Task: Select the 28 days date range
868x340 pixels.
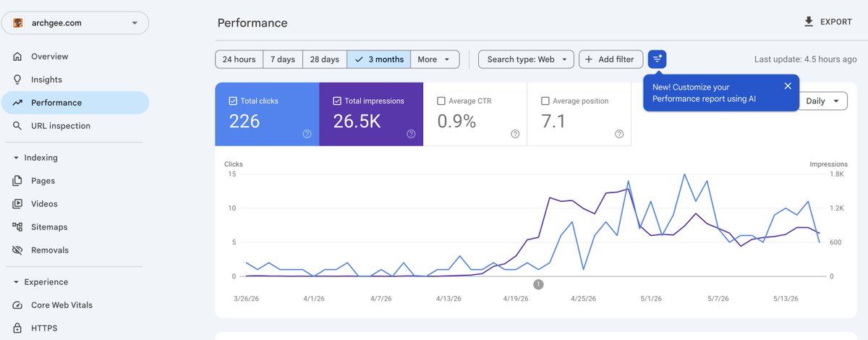Action: [x=325, y=59]
